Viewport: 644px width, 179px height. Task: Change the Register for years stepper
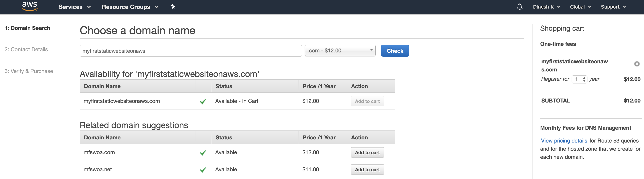[x=579, y=79]
